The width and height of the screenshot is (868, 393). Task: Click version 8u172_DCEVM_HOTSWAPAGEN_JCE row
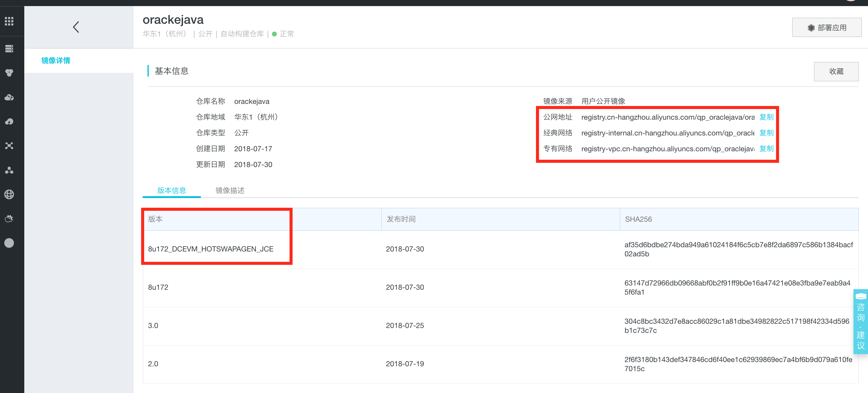[x=211, y=249]
